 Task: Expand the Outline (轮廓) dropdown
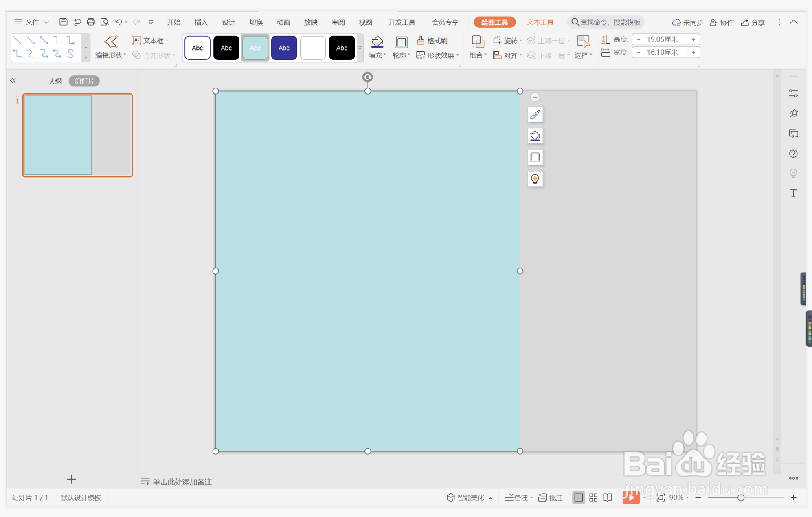tap(401, 55)
